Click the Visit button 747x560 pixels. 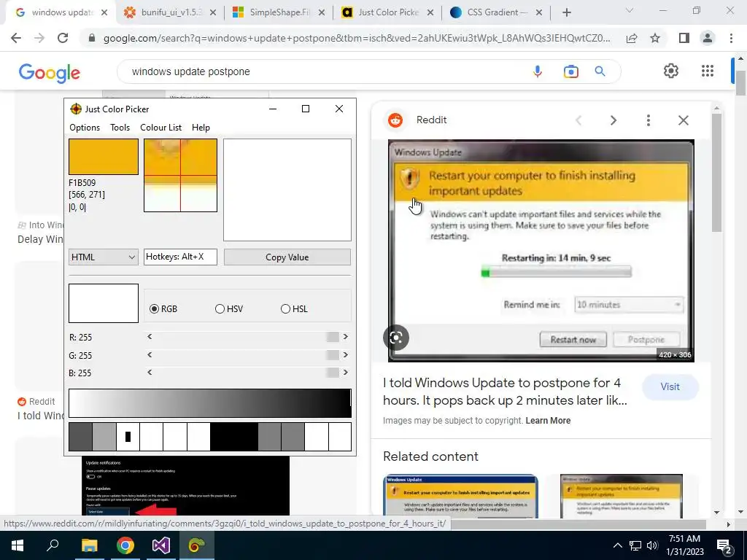[670, 386]
